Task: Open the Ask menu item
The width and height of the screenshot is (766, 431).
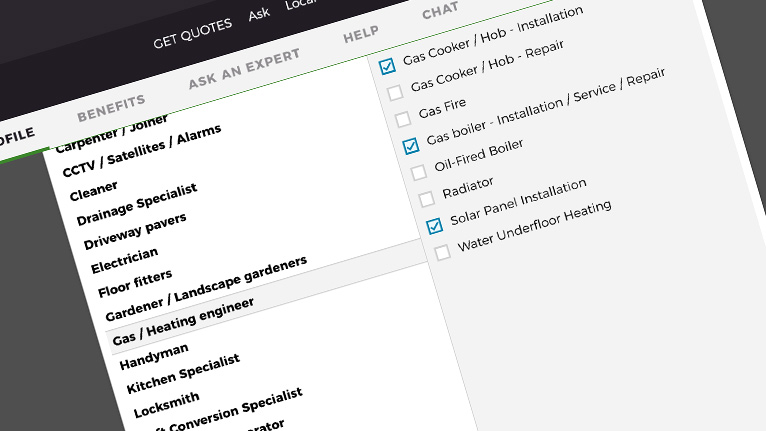Action: [x=259, y=14]
